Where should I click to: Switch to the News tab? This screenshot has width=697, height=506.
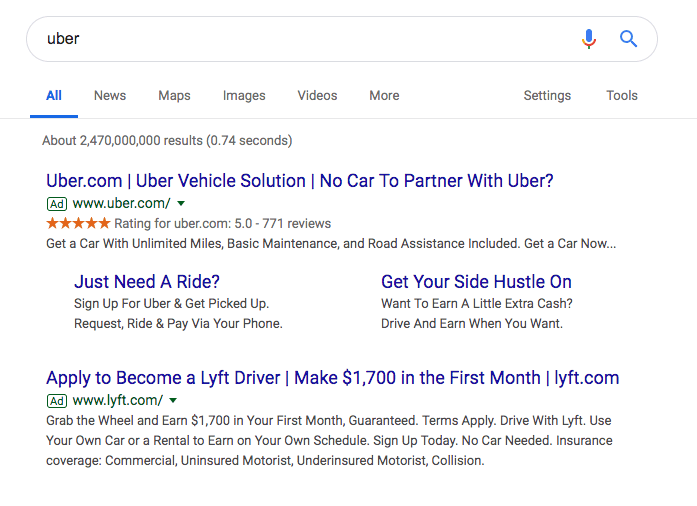110,96
